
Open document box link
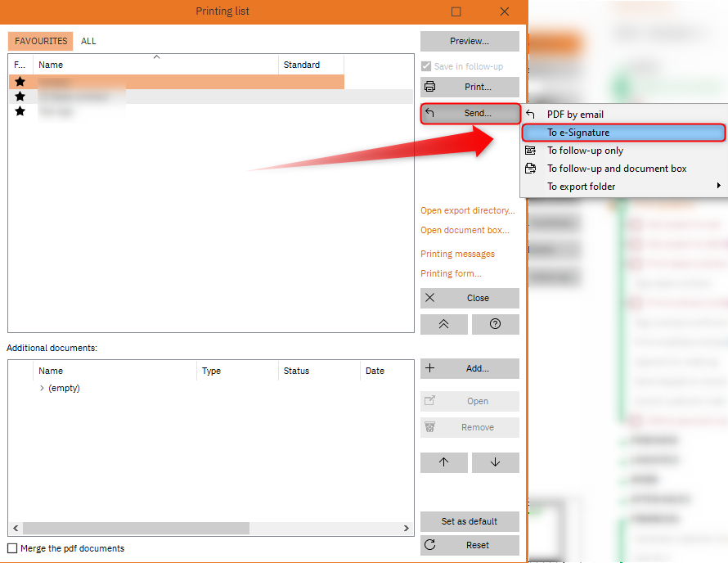[465, 230]
